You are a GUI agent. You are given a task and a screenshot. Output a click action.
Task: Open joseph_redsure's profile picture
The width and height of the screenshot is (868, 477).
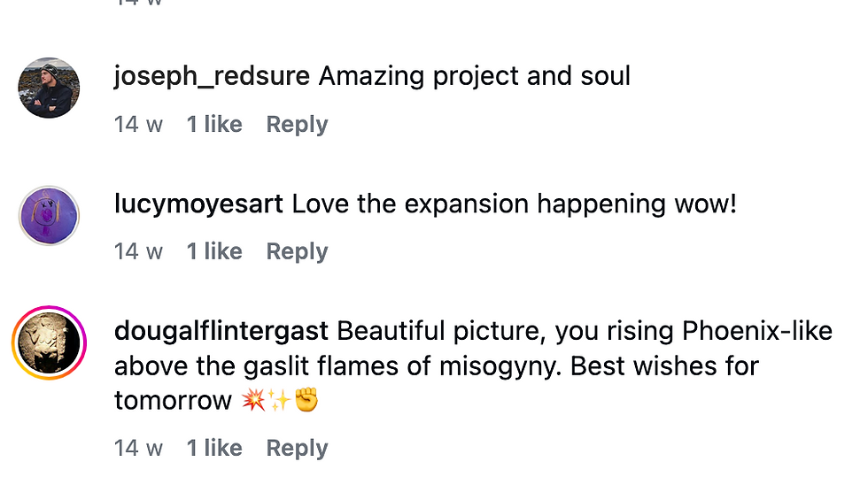50,88
